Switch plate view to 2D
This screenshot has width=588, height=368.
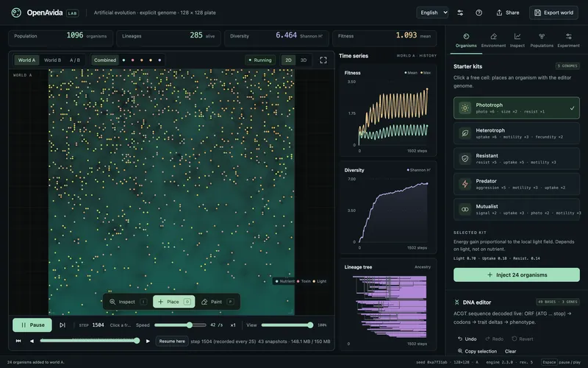[288, 60]
